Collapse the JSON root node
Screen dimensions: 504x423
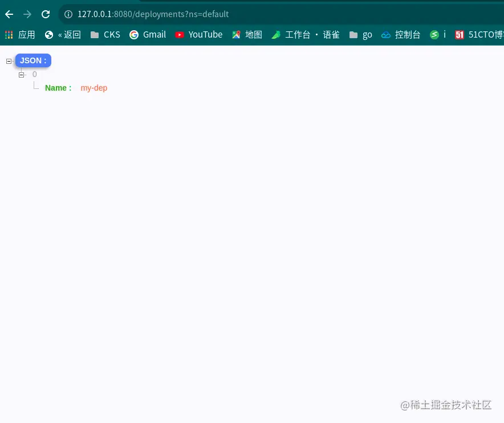coord(9,61)
